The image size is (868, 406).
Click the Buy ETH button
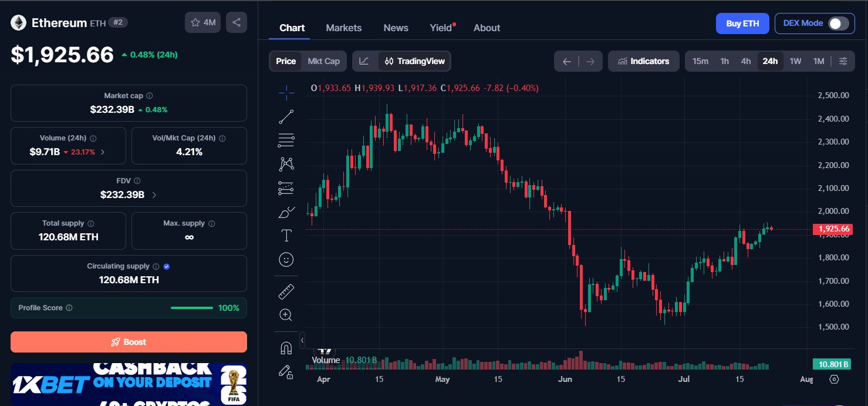click(x=742, y=24)
